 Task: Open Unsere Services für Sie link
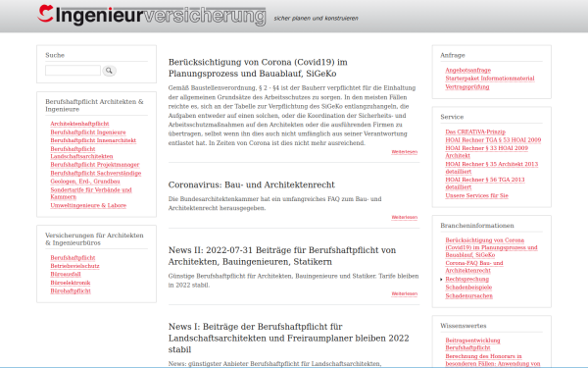pyautogui.click(x=476, y=195)
